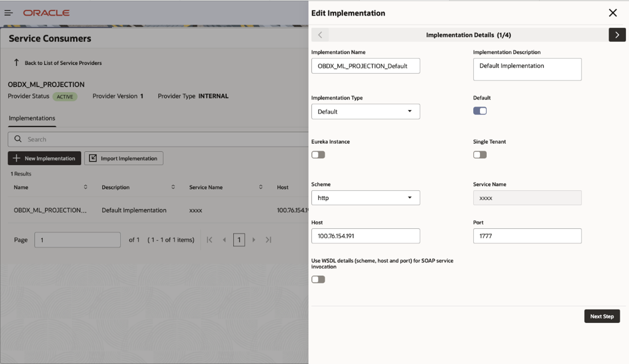Viewport: 629px width, 364px height.
Task: Click the Implementation Name field
Action: 366,65
